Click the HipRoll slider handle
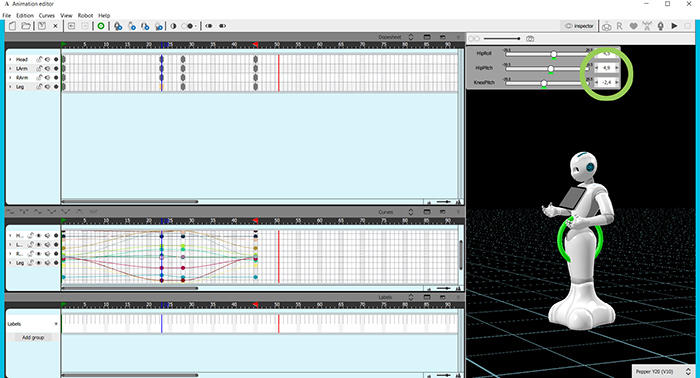 coord(554,54)
